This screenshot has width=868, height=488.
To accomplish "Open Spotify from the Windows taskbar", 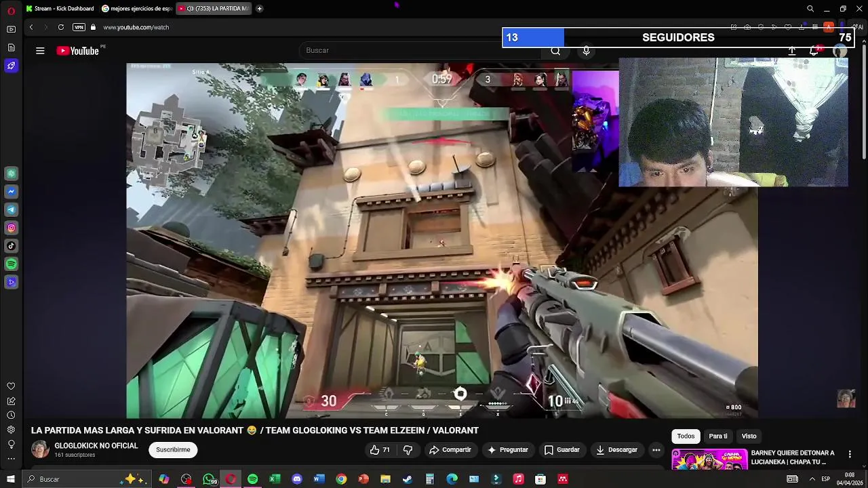I will click(x=252, y=479).
